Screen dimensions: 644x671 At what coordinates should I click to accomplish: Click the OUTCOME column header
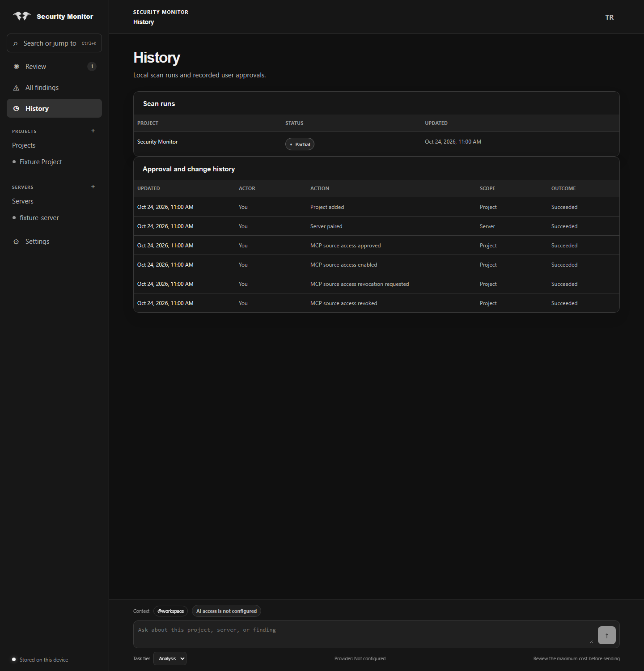click(563, 188)
